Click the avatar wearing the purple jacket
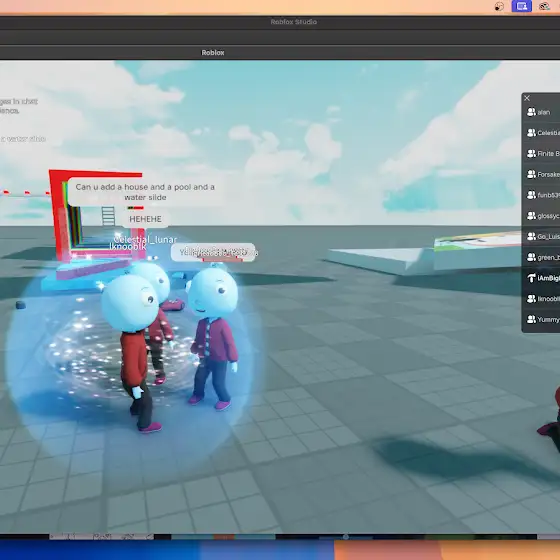The width and height of the screenshot is (560, 560). coord(213,338)
